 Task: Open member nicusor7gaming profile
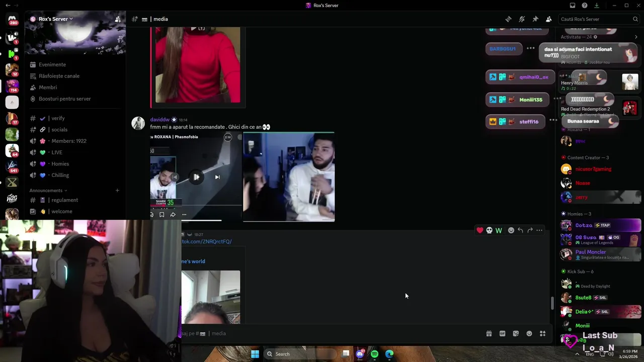(601, 169)
